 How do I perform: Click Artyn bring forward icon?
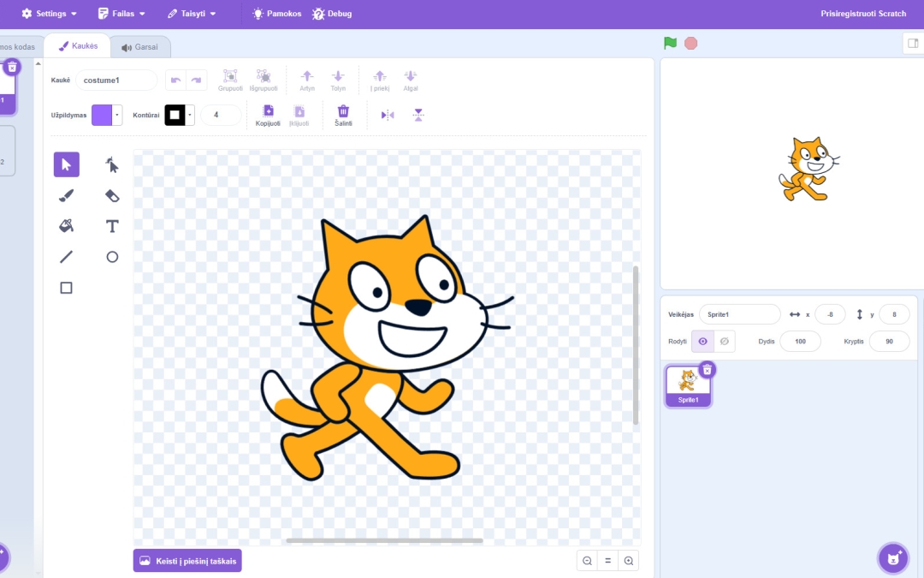coord(307,80)
